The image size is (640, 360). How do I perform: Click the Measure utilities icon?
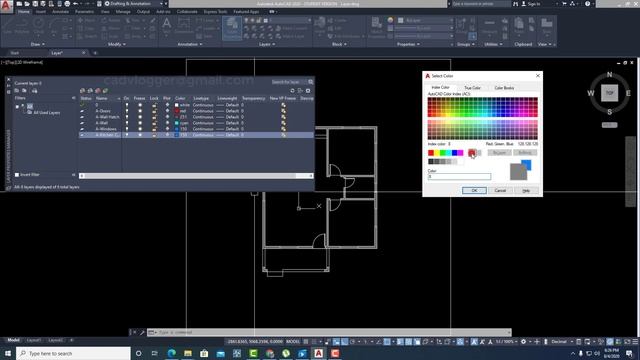point(489,25)
